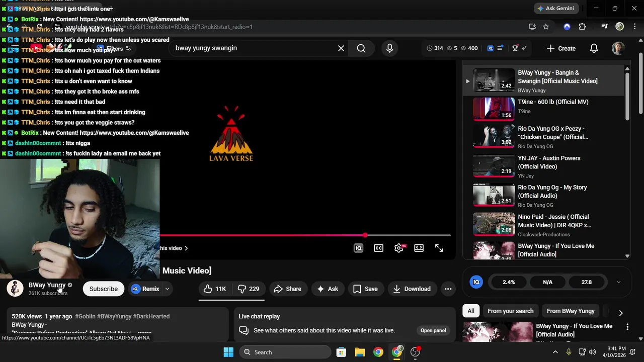Click the Ask AI button
Screen dimensions: 644x362
[328, 289]
